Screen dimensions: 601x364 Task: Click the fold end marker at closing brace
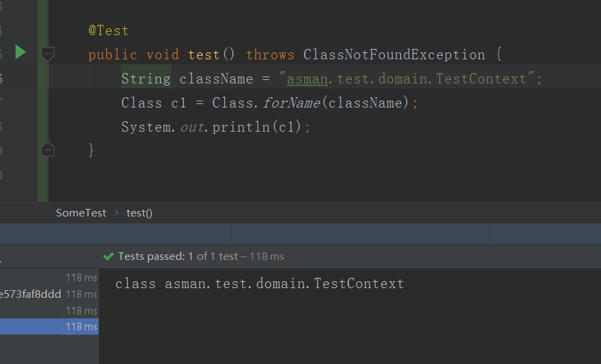click(47, 148)
